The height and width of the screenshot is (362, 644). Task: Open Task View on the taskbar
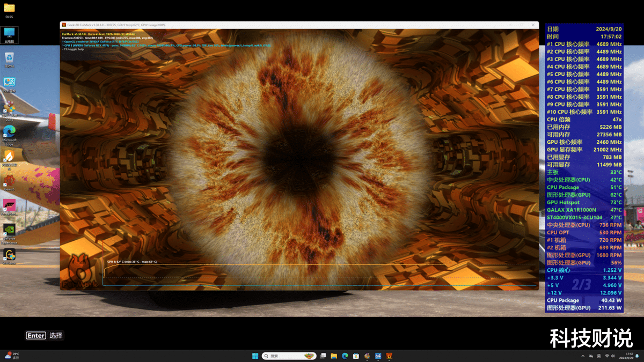coord(323,356)
